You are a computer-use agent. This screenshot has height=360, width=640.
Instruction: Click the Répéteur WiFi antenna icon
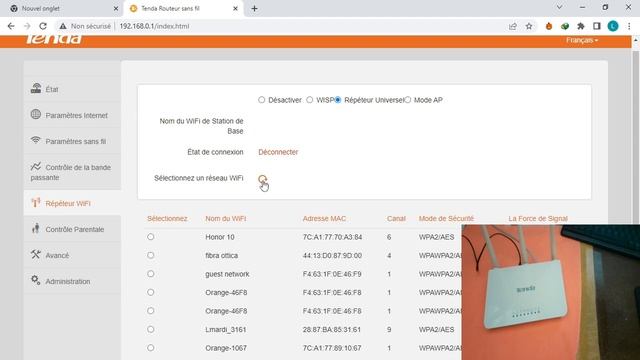36,202
